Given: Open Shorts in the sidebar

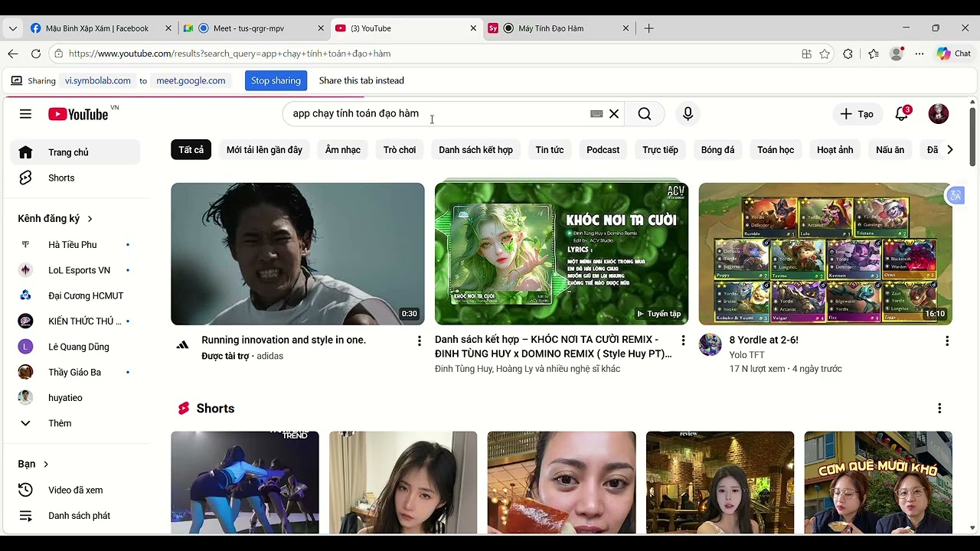Looking at the screenshot, I should coord(75,178).
